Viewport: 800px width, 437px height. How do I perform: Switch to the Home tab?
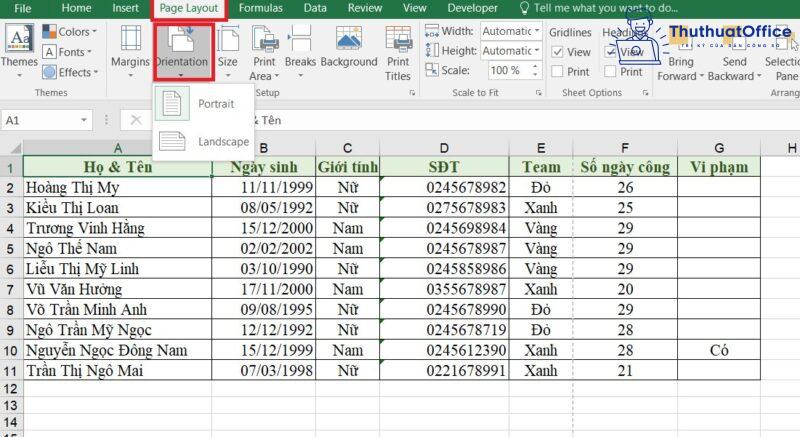click(76, 8)
